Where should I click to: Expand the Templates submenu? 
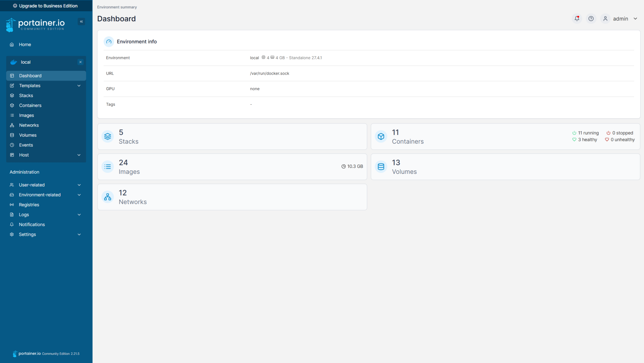(79, 86)
